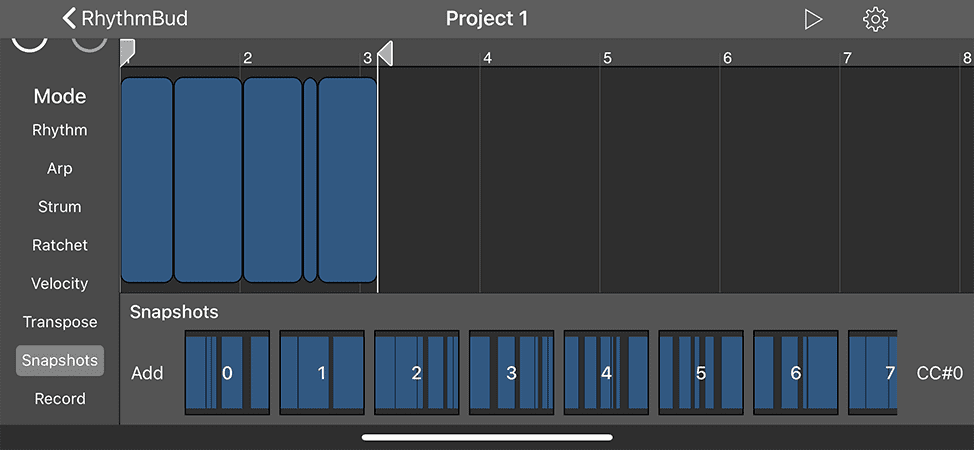This screenshot has height=450, width=974.
Task: Select Transpose mode
Action: click(60, 322)
